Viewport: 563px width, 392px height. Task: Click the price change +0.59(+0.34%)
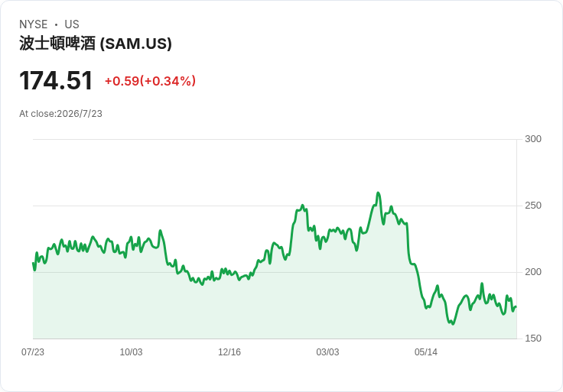(x=150, y=81)
